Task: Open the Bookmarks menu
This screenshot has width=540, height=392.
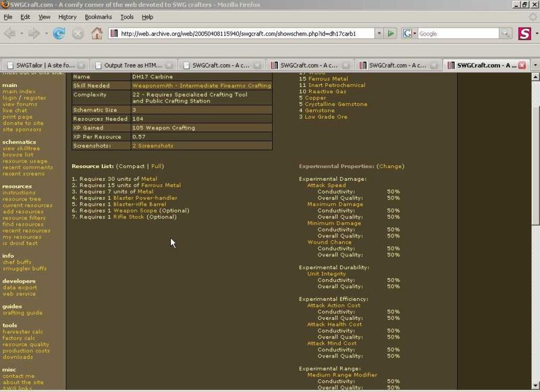Action: (x=98, y=17)
